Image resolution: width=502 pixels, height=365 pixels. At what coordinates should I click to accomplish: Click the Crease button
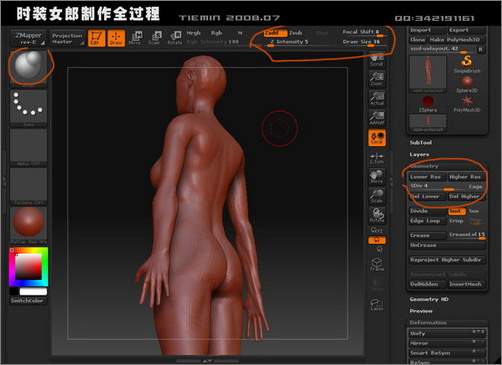coord(427,235)
